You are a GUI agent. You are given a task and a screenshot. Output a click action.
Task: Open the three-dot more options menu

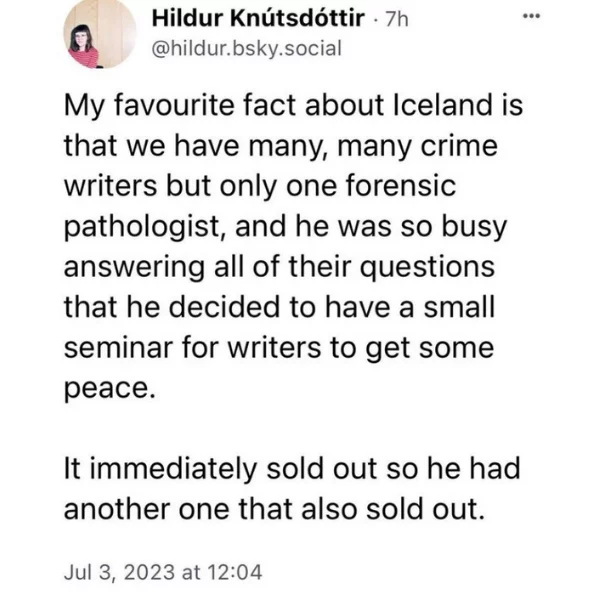click(532, 16)
